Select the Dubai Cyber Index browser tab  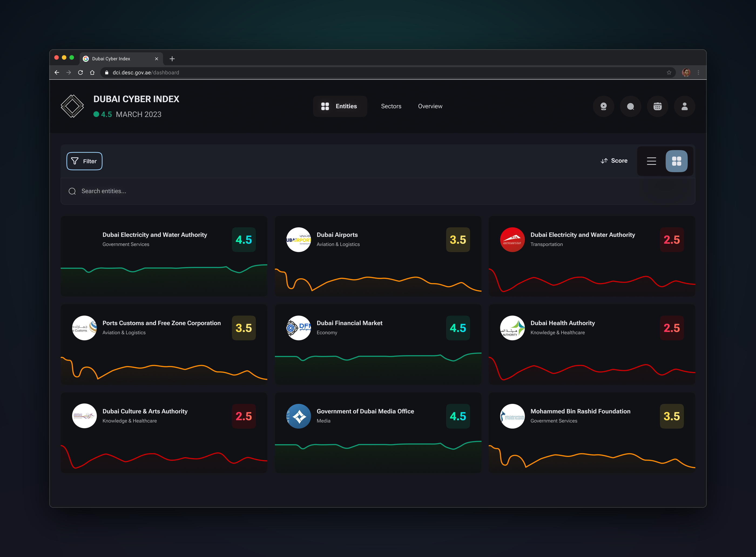click(121, 59)
